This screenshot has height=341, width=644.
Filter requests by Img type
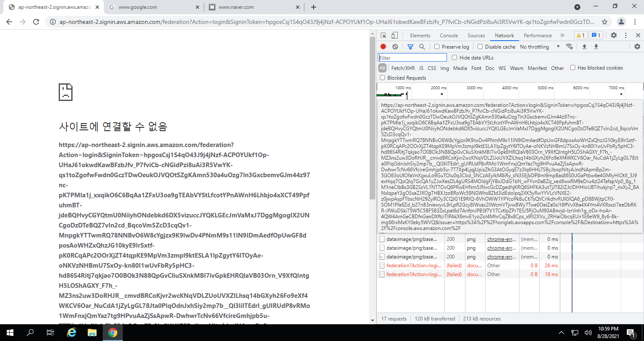pyautogui.click(x=444, y=68)
